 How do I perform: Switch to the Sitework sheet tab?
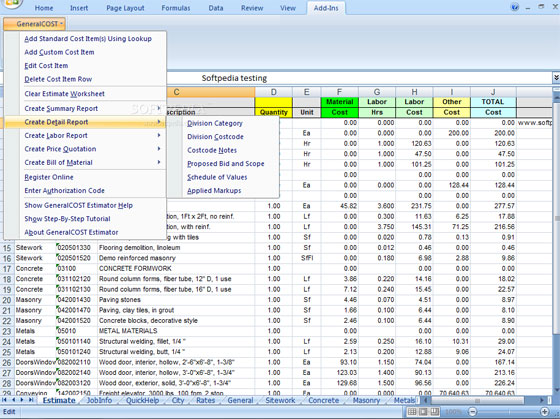coord(280,400)
